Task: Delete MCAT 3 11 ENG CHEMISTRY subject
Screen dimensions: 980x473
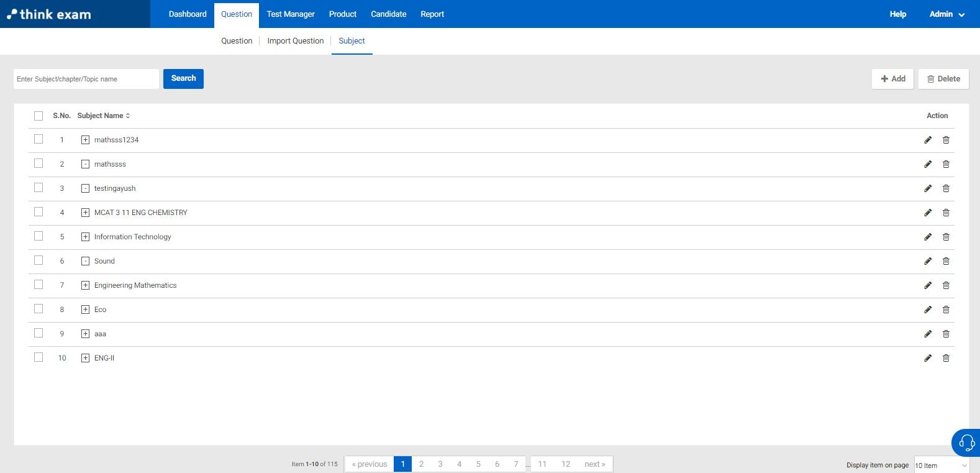Action: 946,213
